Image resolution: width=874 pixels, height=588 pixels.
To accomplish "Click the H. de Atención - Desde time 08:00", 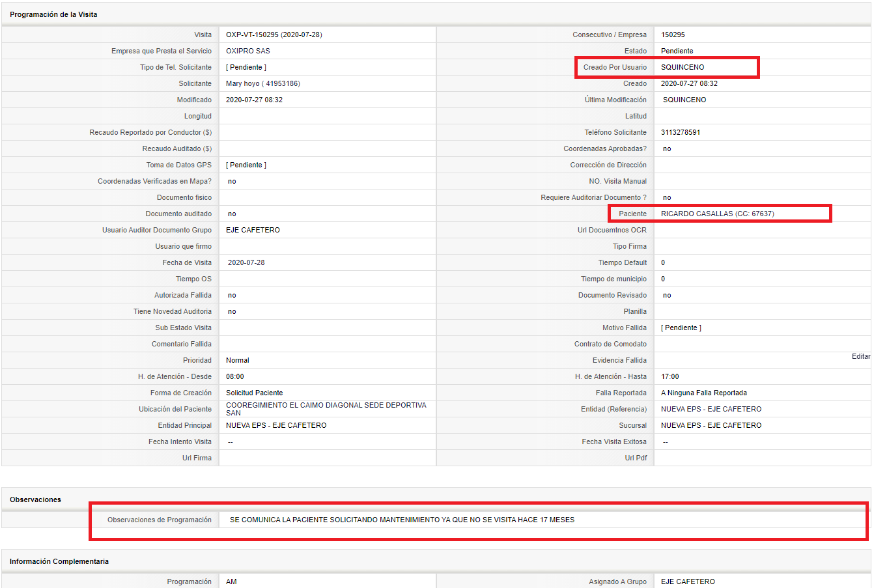I will (x=235, y=376).
